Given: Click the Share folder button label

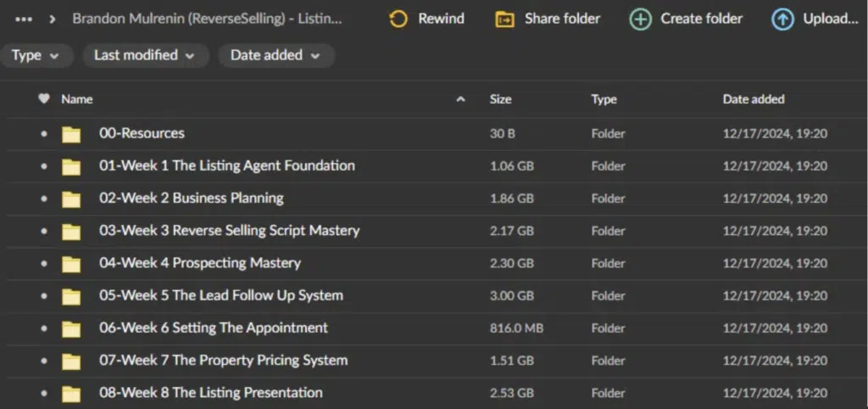Looking at the screenshot, I should (x=562, y=19).
